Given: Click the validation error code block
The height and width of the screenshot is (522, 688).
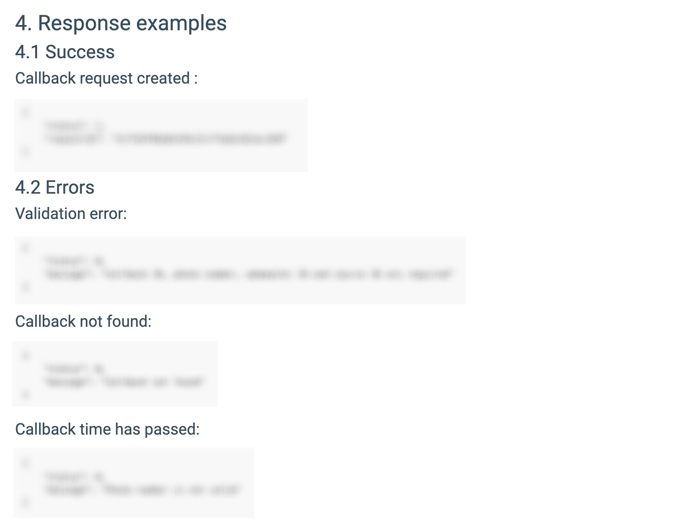Looking at the screenshot, I should tap(240, 270).
